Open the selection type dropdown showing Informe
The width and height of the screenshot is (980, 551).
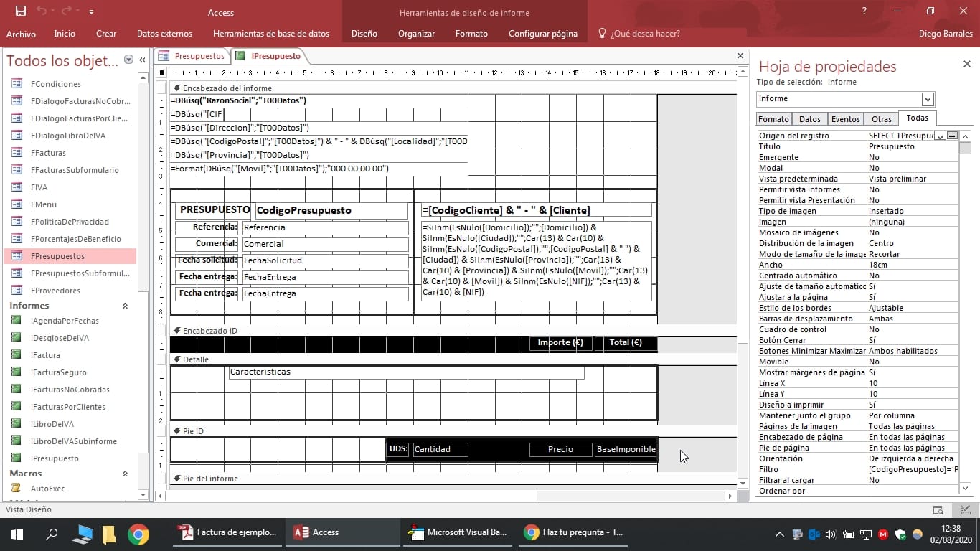coord(928,99)
